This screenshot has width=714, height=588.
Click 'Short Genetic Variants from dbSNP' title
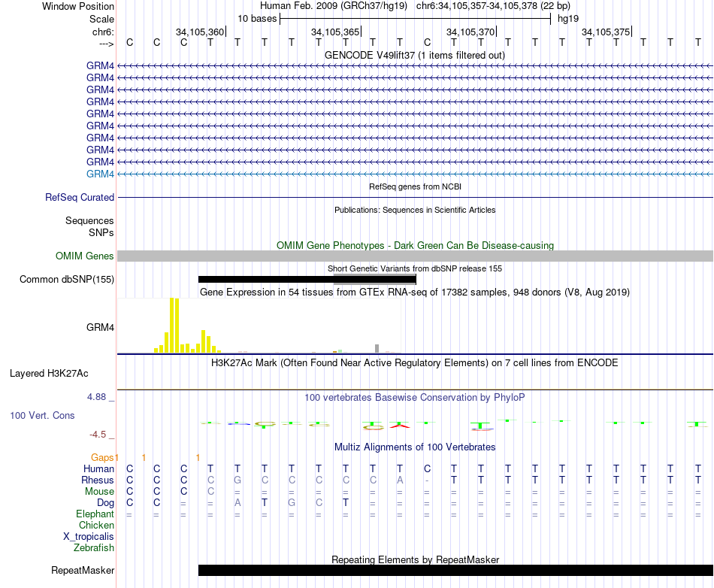pyautogui.click(x=415, y=268)
